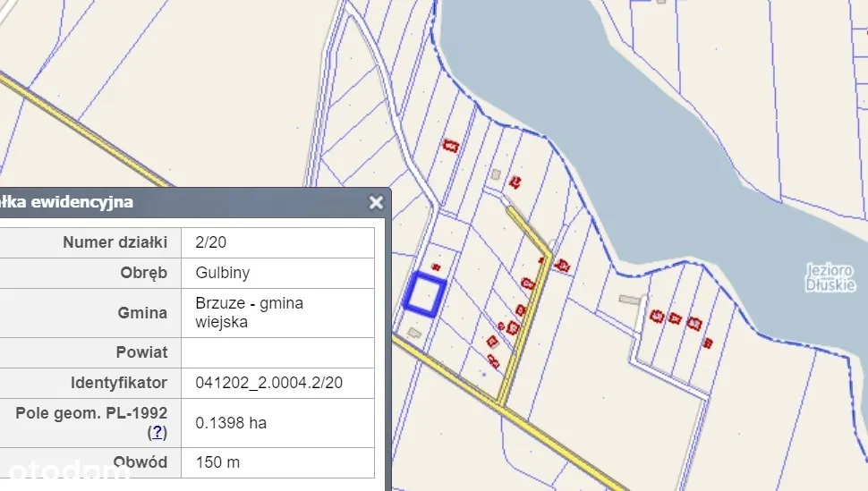Close the działka ewidencyjna info popup

point(376,203)
